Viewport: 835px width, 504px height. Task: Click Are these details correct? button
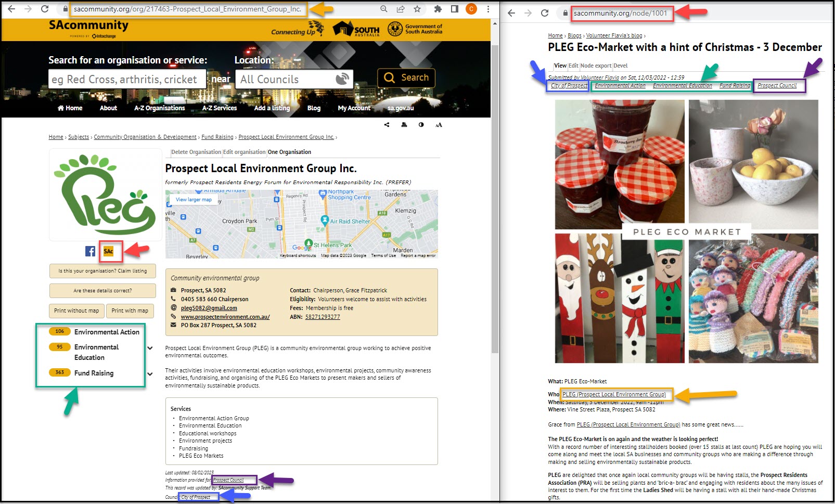click(x=102, y=291)
